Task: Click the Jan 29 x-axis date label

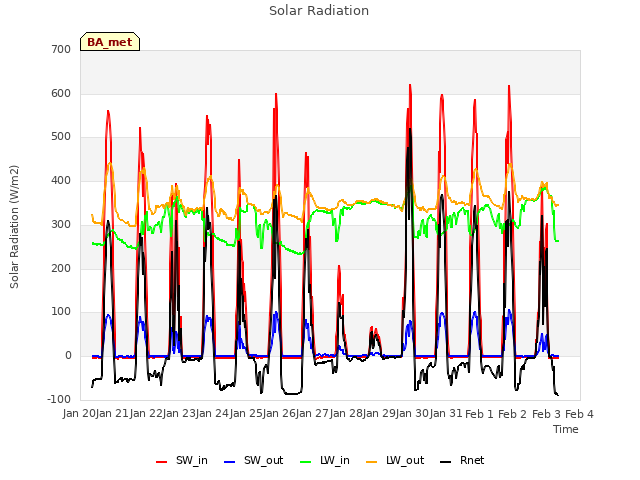Action: click(379, 414)
